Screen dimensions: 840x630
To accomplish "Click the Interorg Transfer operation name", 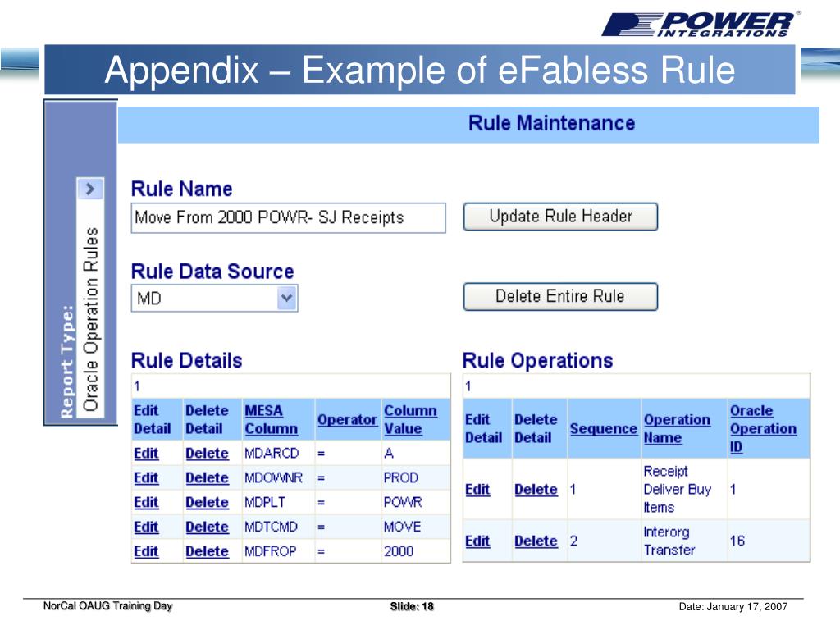I will (x=669, y=541).
